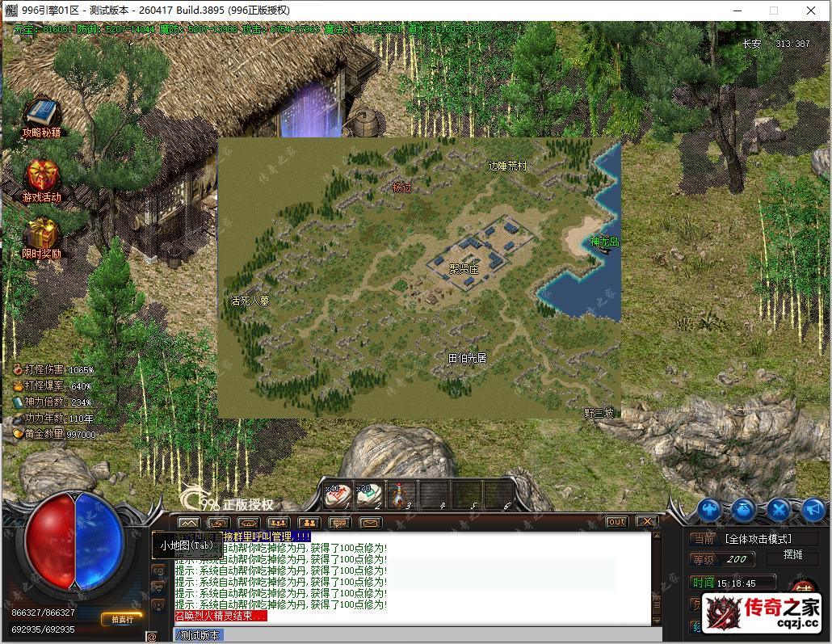The width and height of the screenshot is (832, 644).
Task: Open the blue bag inventory orb icon
Action: 744,510
